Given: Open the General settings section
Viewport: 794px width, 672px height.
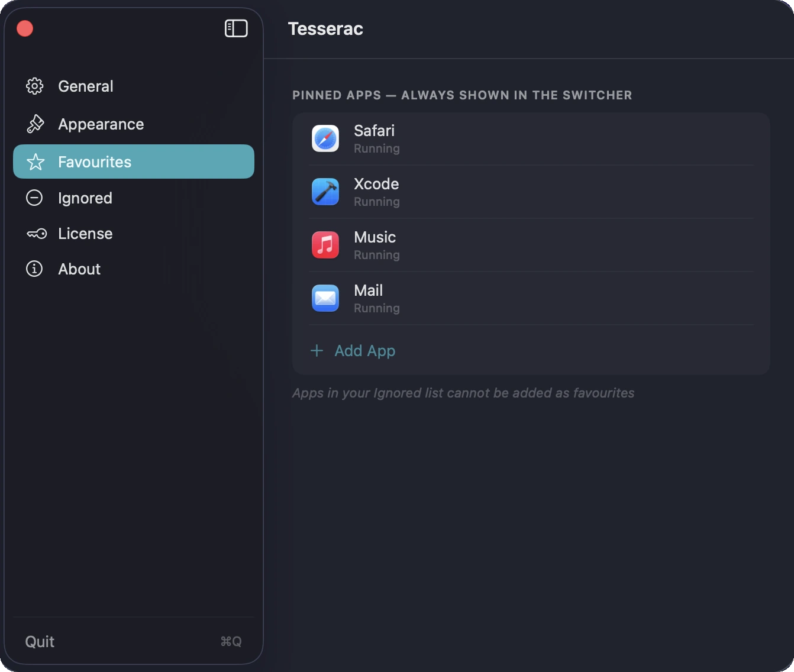Looking at the screenshot, I should pyautogui.click(x=134, y=86).
